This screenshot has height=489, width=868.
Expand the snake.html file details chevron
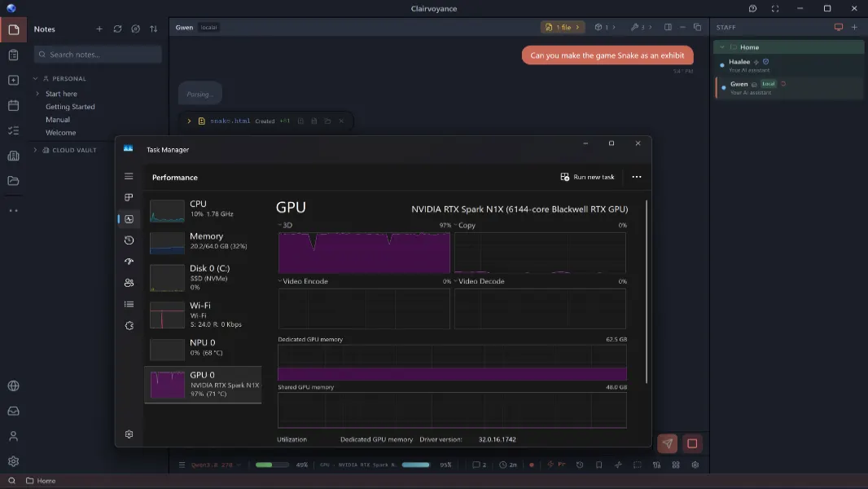point(190,121)
